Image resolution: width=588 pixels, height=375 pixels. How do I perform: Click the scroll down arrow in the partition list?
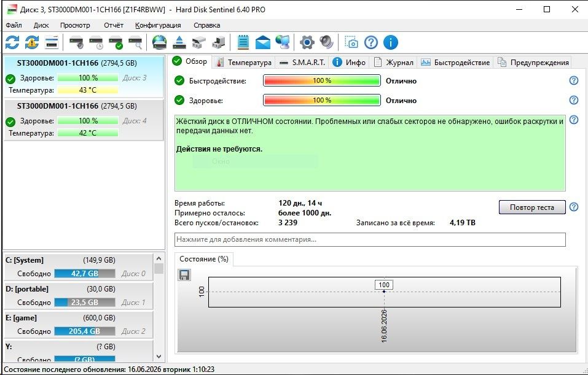pyautogui.click(x=159, y=357)
